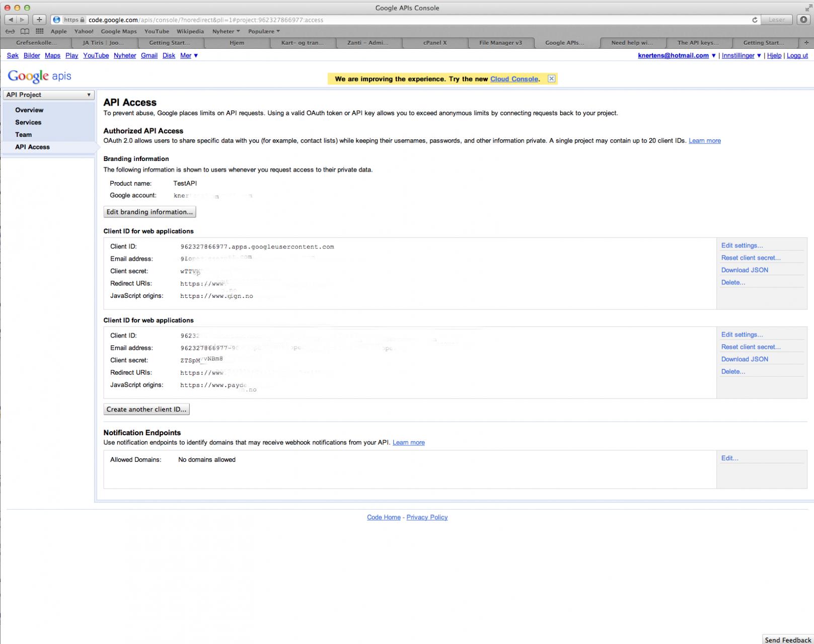Select Services in the sidebar
Screen dimensions: 814x644
point(28,122)
